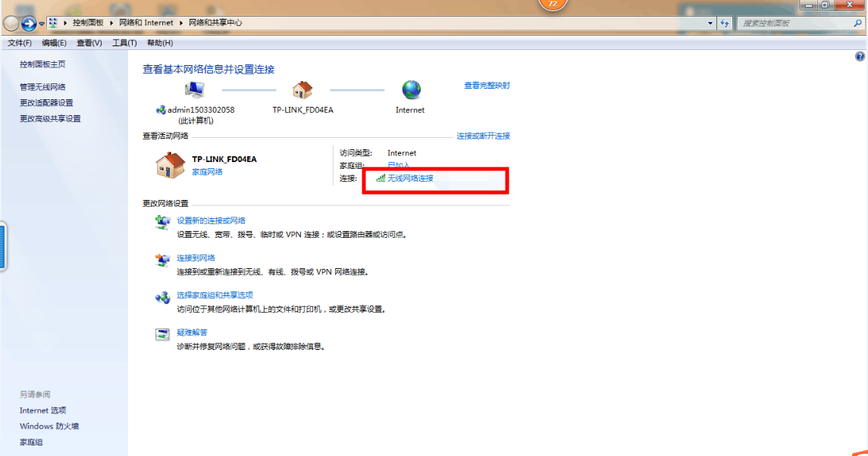The height and width of the screenshot is (456, 868).
Task: Minimize the control panel window
Action: pyautogui.click(x=809, y=5)
